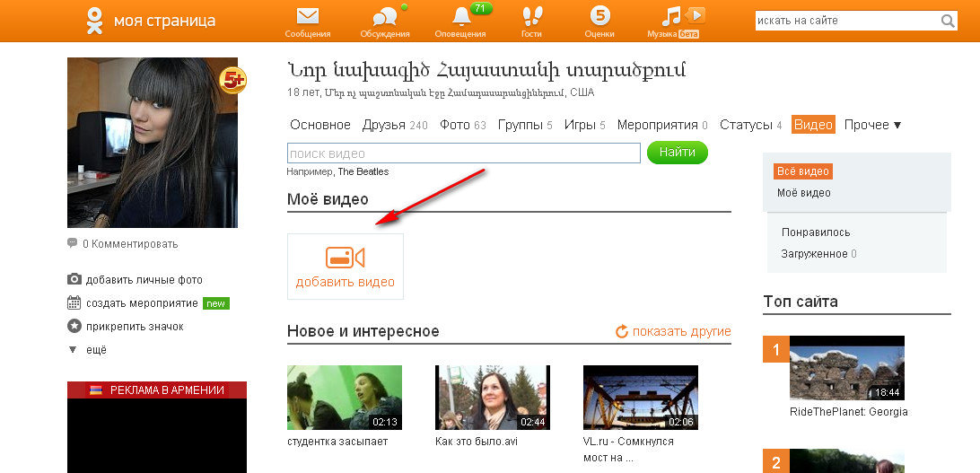This screenshot has height=473, width=980.
Task: Open the Гости footprints icon
Action: click(x=532, y=16)
